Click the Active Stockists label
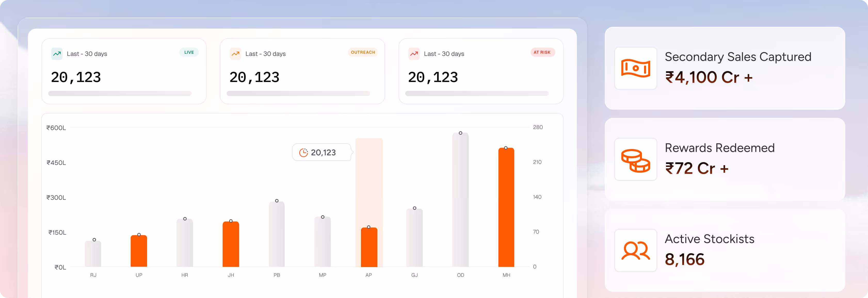868x298 pixels. 710,239
